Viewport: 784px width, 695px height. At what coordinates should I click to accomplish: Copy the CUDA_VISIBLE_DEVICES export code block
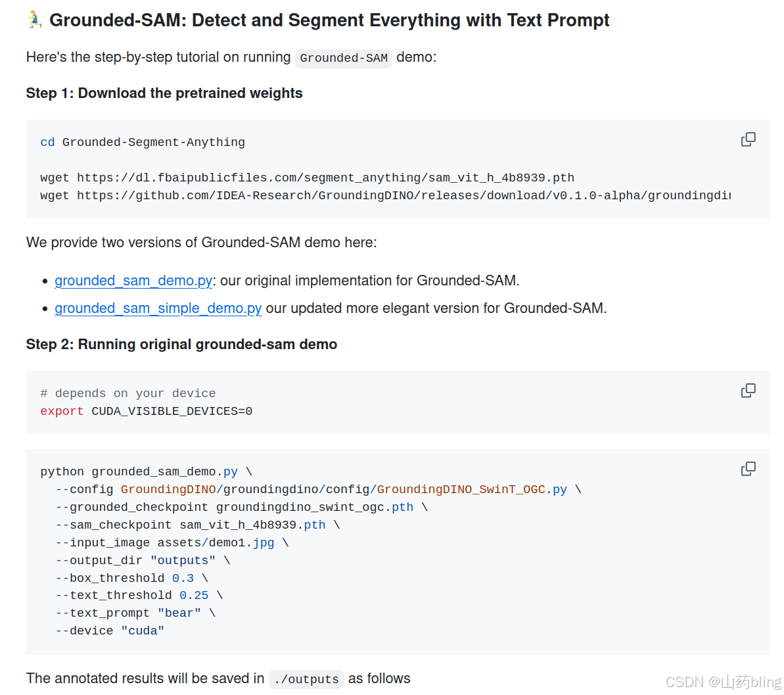[x=748, y=391]
